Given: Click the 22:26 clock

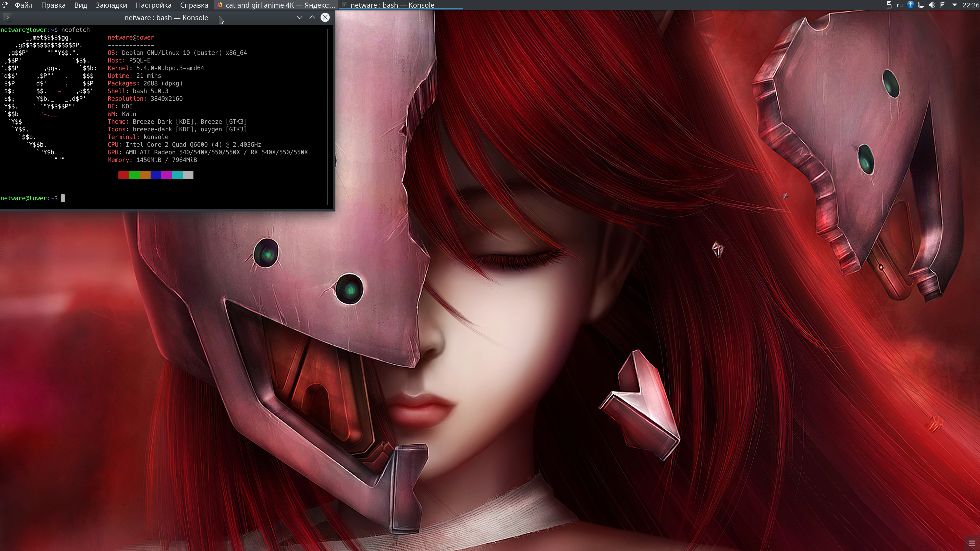Looking at the screenshot, I should (971, 5).
